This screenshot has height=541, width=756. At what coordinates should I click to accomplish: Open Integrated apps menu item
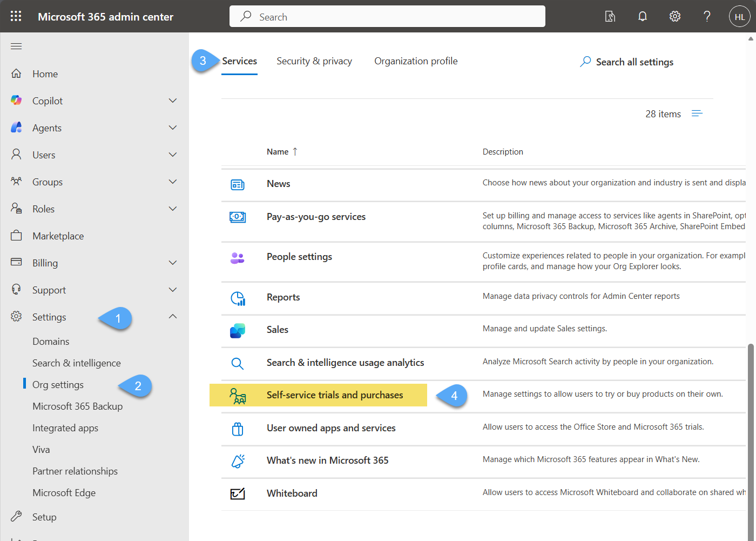click(x=65, y=428)
